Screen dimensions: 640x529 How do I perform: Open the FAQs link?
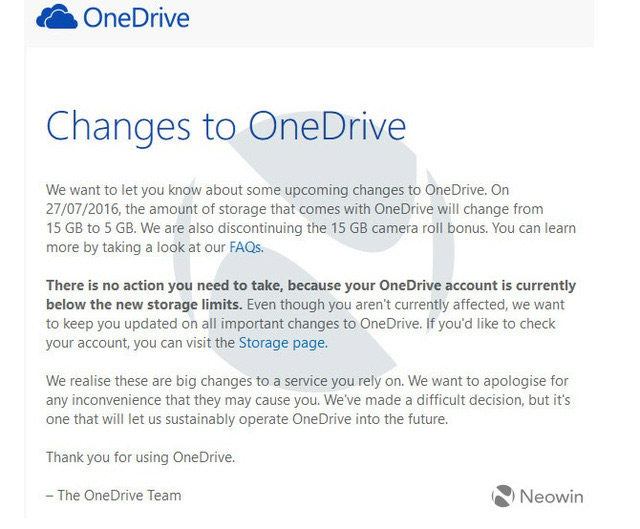245,246
